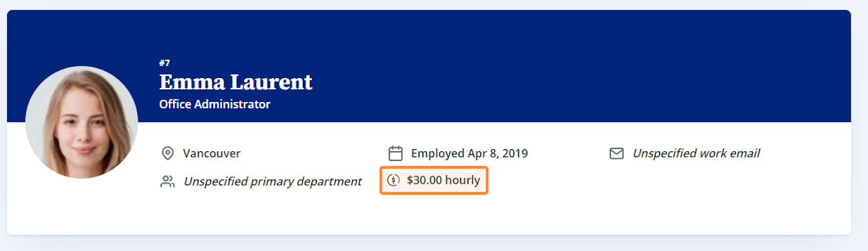Click the calendar icon next to employment date
Screen dimensions: 868x251
[395, 153]
